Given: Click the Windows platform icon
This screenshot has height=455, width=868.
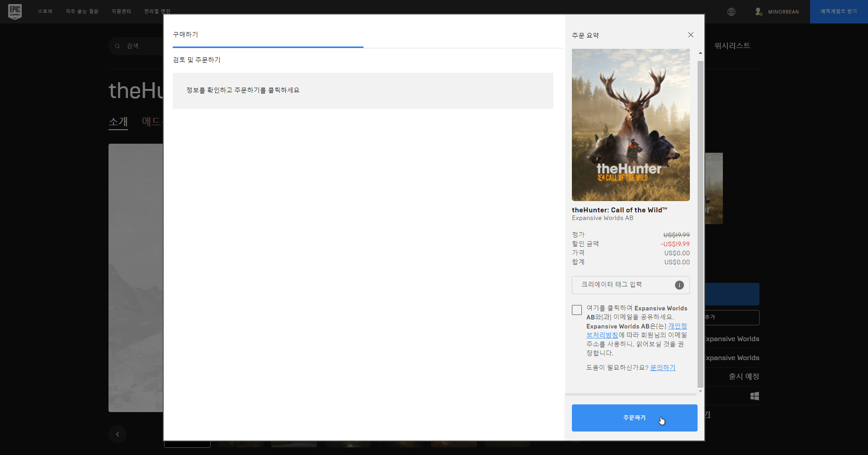Looking at the screenshot, I should point(755,396).
